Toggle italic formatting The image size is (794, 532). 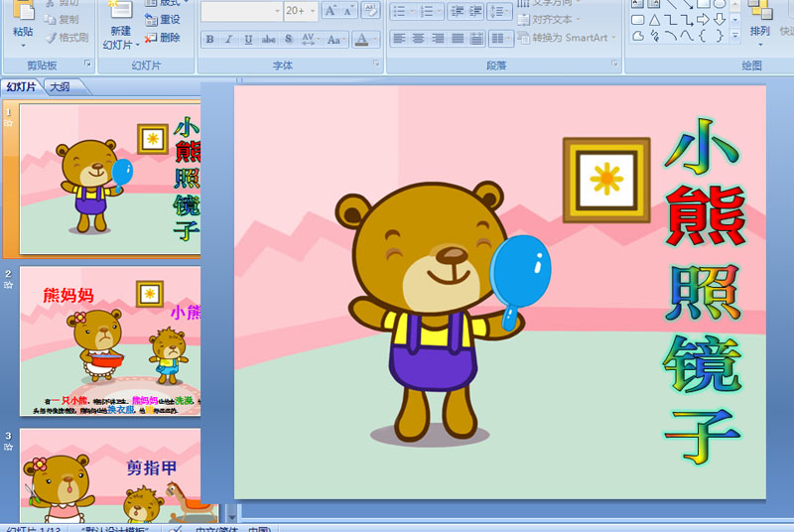point(228,39)
